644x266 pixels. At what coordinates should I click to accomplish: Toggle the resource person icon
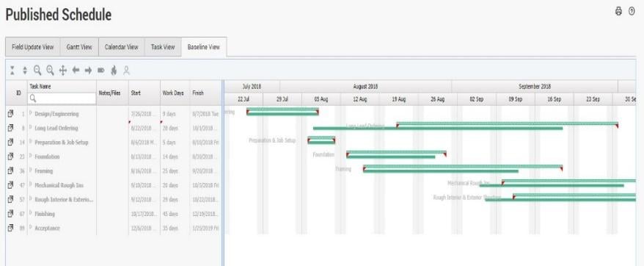tap(126, 71)
